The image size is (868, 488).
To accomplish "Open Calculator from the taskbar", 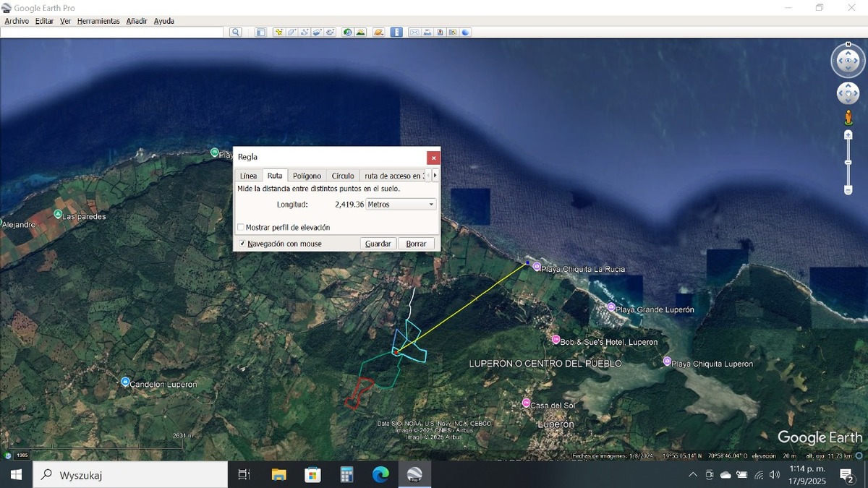I will pos(346,475).
